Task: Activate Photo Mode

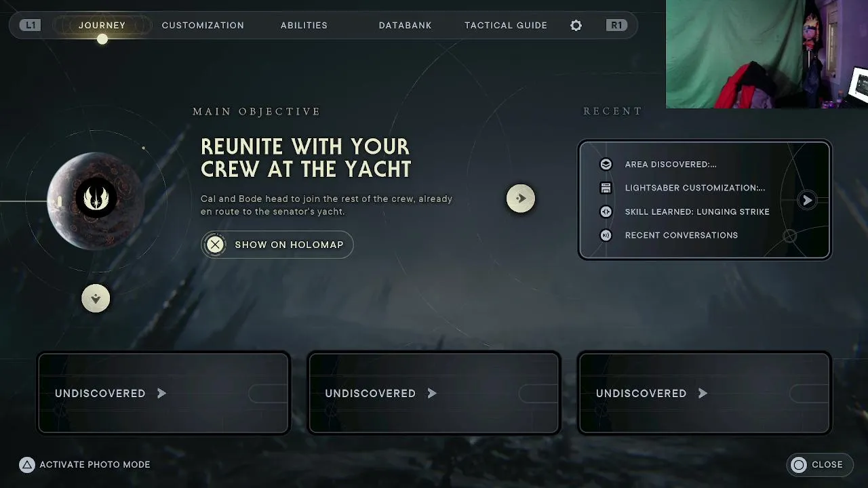Action: tap(85, 464)
